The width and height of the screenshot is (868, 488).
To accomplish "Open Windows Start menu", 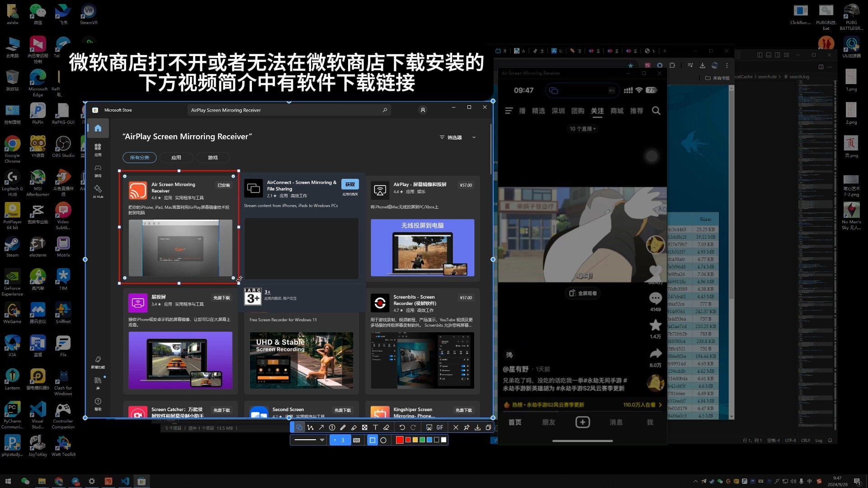I will pyautogui.click(x=8, y=481).
